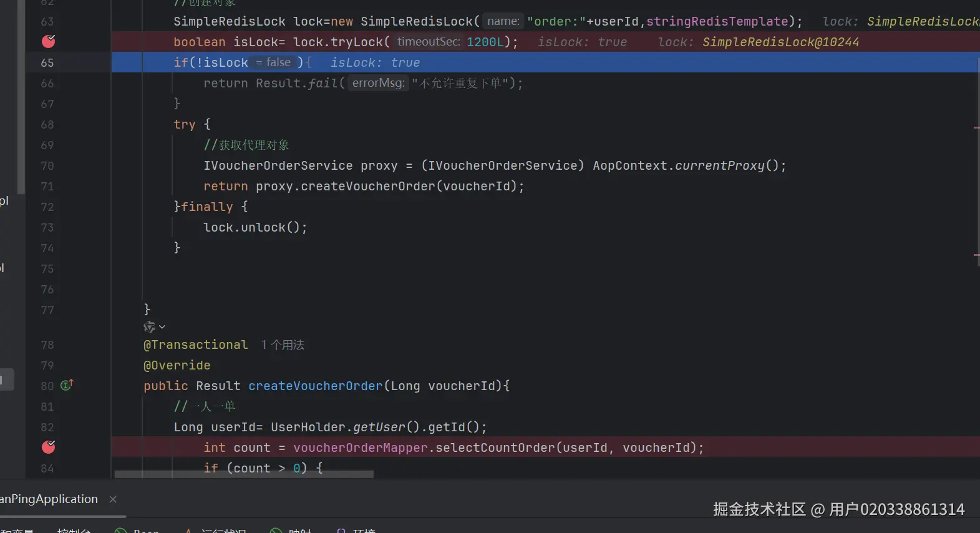Click "return proxy.createVoucherOrder(voucherId);" statement

click(x=364, y=186)
